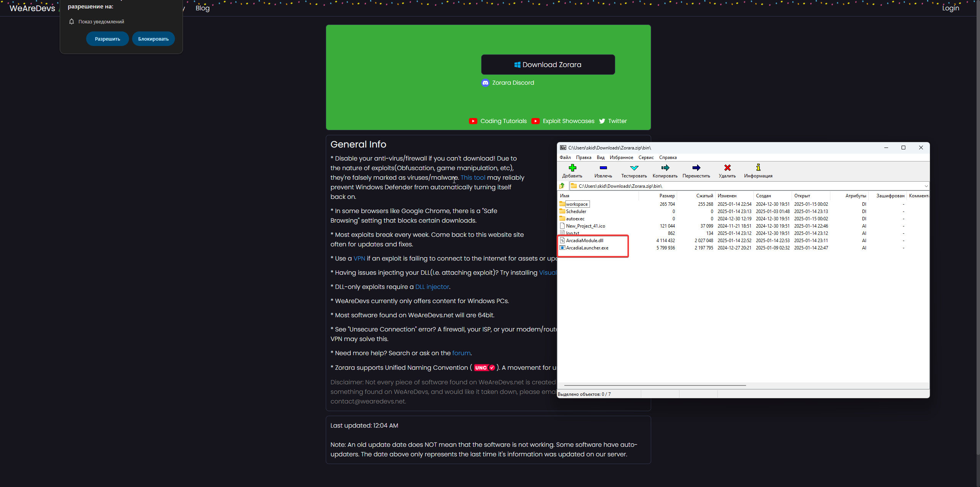
Task: Open the DLL injector link
Action: pos(432,287)
